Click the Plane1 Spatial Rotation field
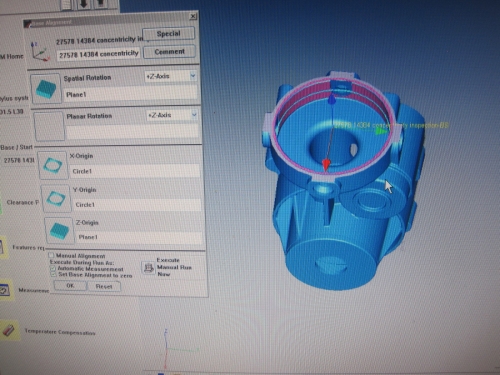Screen dimensions: 500x375 click(x=131, y=95)
